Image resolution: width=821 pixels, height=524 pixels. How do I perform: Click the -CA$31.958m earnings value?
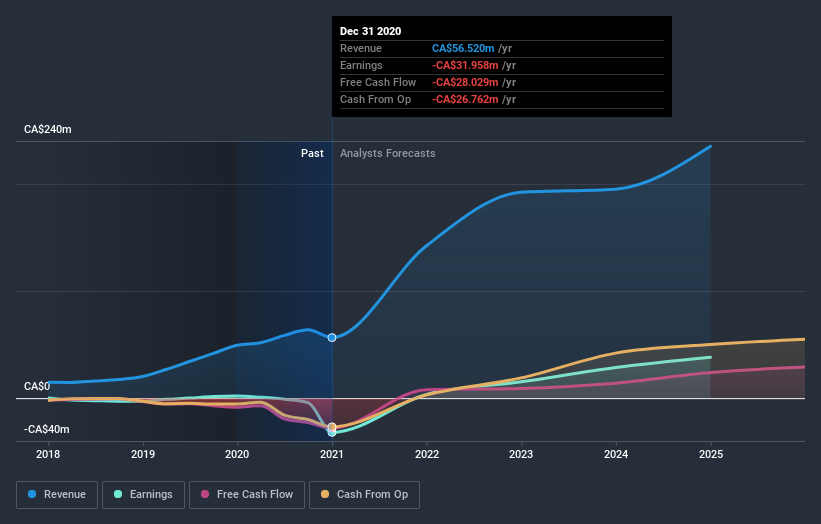[x=465, y=65]
